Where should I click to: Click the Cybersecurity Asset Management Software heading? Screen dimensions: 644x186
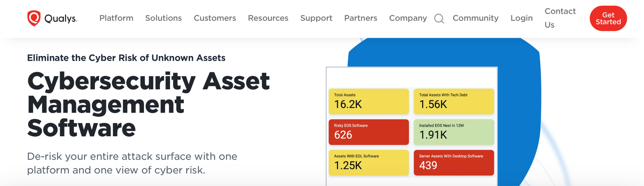(x=148, y=104)
